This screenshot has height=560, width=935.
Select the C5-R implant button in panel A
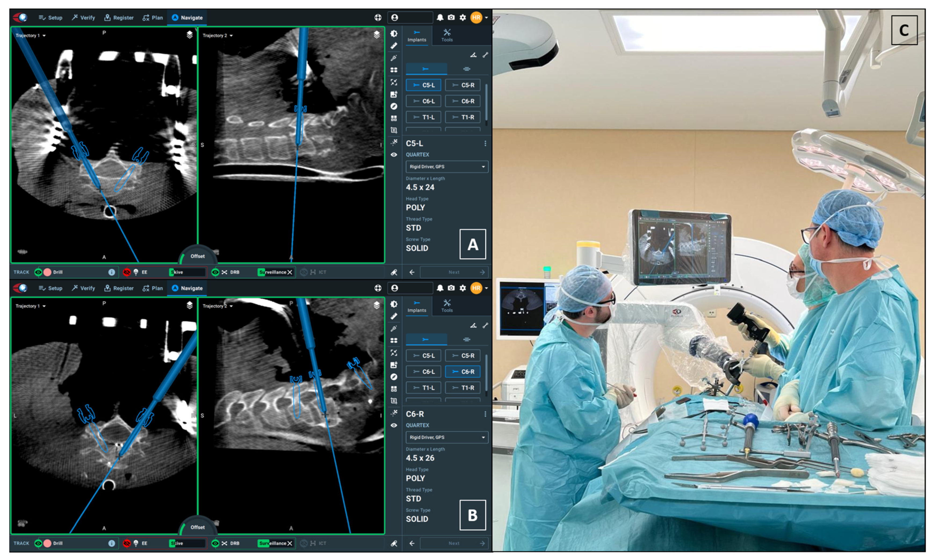click(x=463, y=85)
